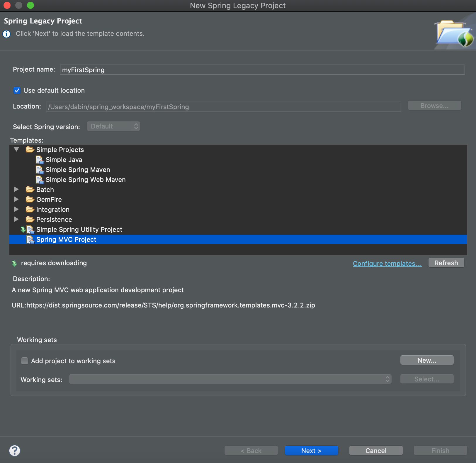Cancel the new project wizard
476x463 pixels.
pyautogui.click(x=376, y=451)
